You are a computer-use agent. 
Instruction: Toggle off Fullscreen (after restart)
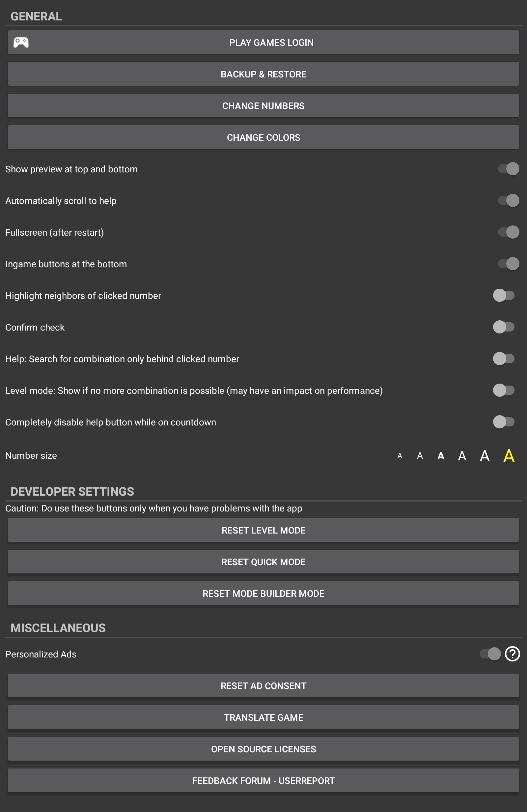pos(508,232)
